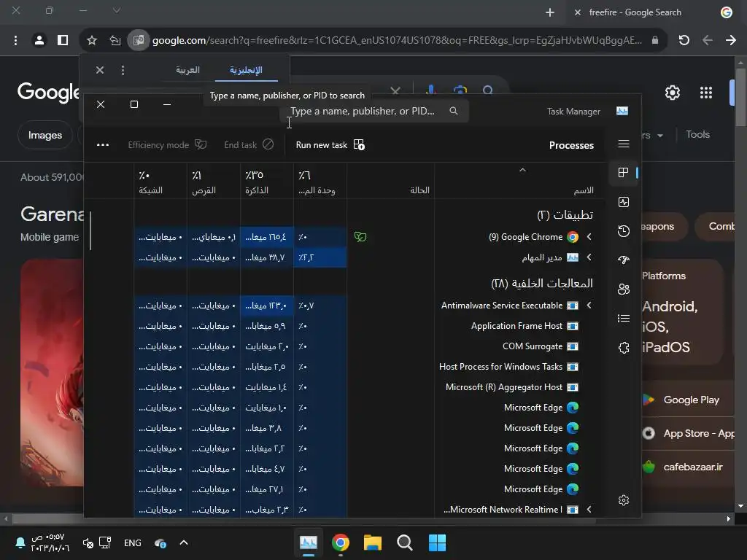Click Google Chrome process icon

573,237
